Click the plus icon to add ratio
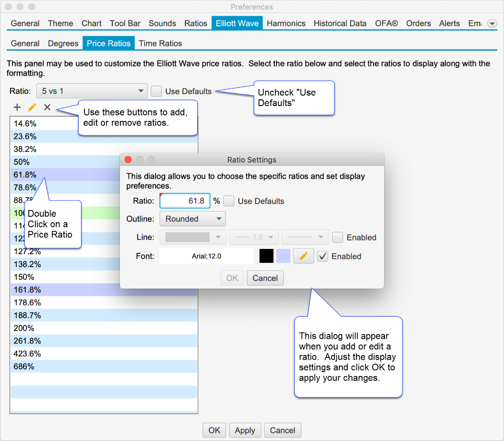 tap(17, 107)
